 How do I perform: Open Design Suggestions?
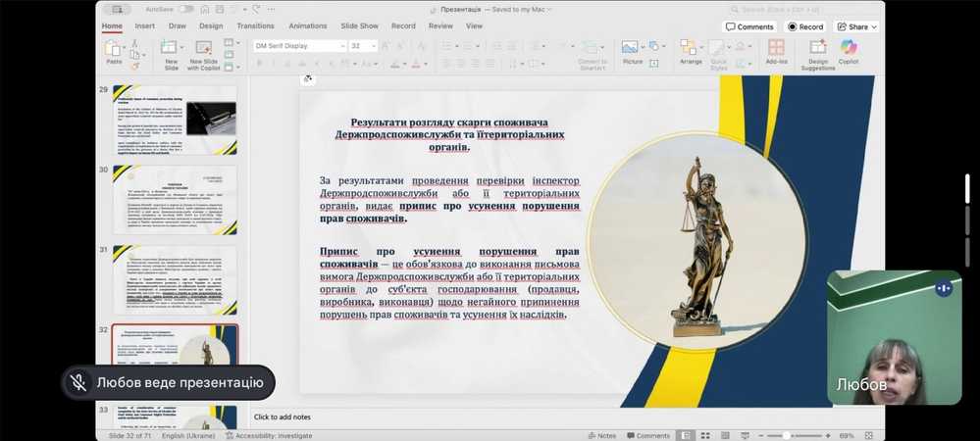tap(818, 48)
